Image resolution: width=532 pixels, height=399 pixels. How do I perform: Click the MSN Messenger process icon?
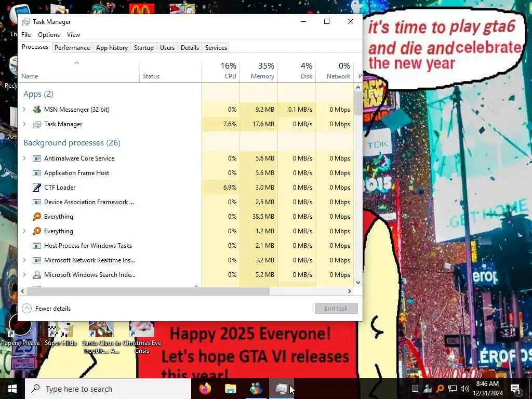tap(37, 110)
